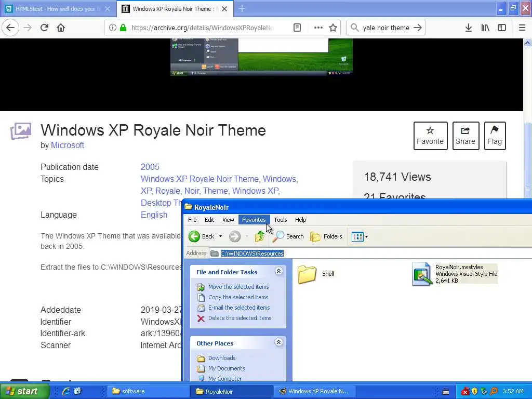532x399 pixels.
Task: Click the Share button on archive page
Action: 465,136
